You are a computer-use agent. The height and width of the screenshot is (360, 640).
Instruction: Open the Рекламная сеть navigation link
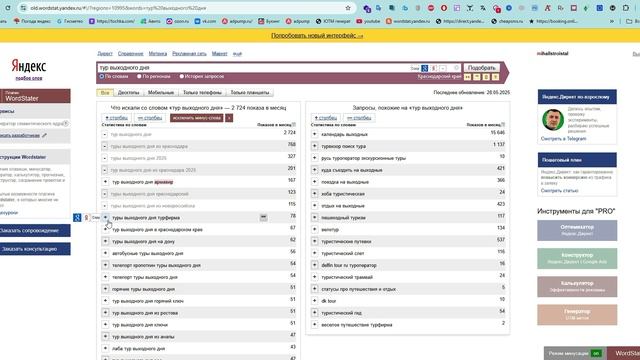pyautogui.click(x=189, y=53)
